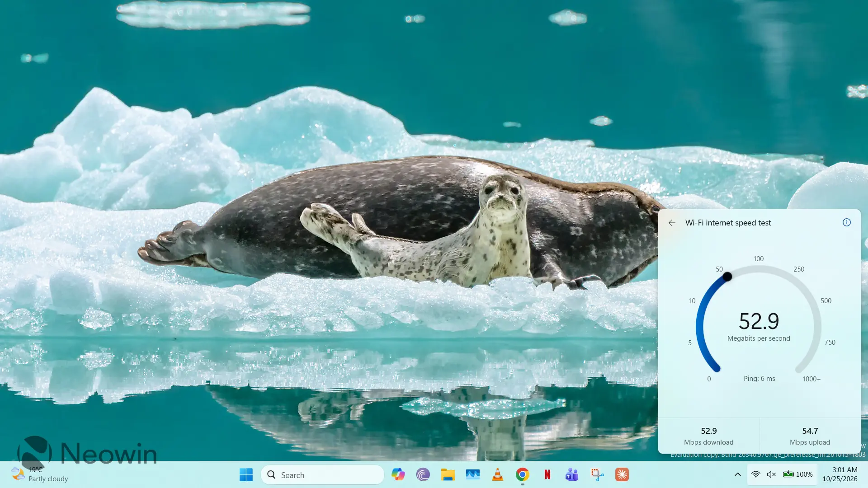Open Microsoft Teams from the taskbar
This screenshot has height=488, width=868.
(572, 474)
